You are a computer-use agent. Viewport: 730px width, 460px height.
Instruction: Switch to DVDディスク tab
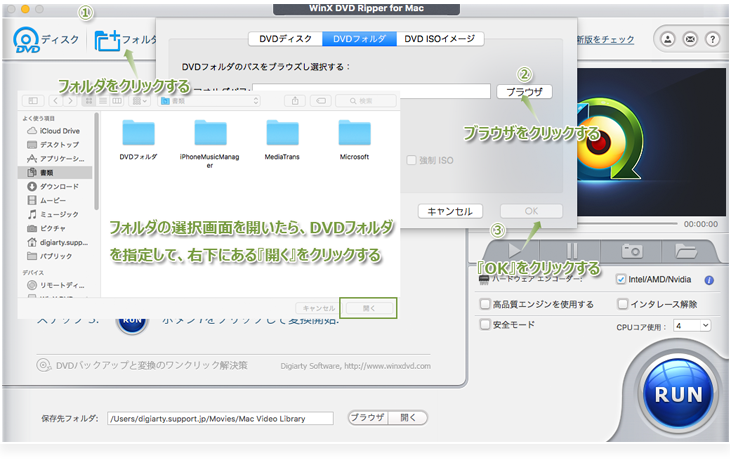click(x=285, y=39)
